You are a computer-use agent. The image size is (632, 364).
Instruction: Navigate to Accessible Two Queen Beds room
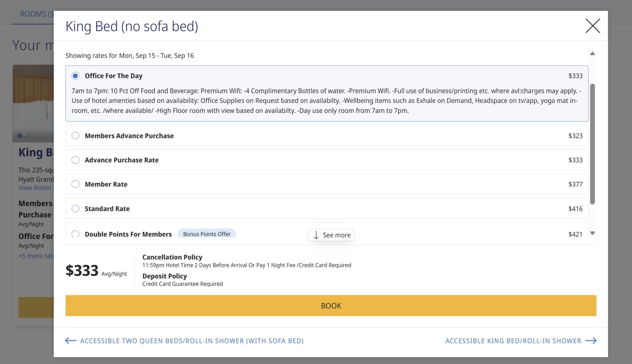pyautogui.click(x=192, y=341)
